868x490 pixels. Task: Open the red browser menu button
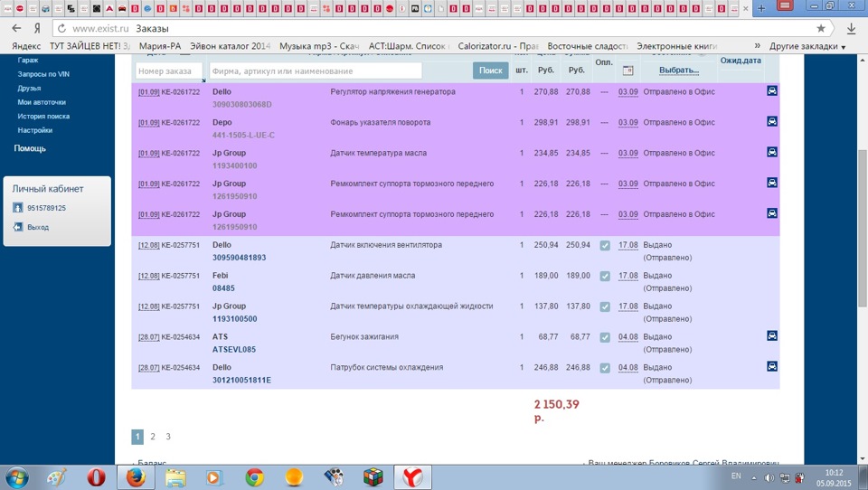pos(785,6)
